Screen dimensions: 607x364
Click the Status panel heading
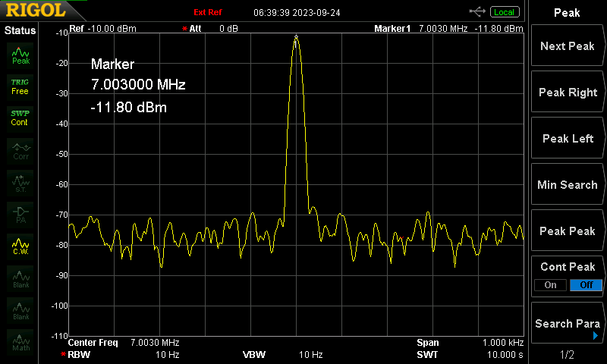pos(20,30)
